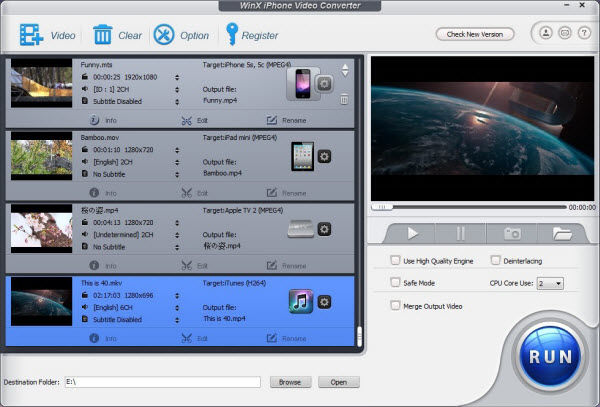This screenshot has height=407, width=600.
Task: Select the cherry blossom video thumbnail
Action: click(x=41, y=228)
